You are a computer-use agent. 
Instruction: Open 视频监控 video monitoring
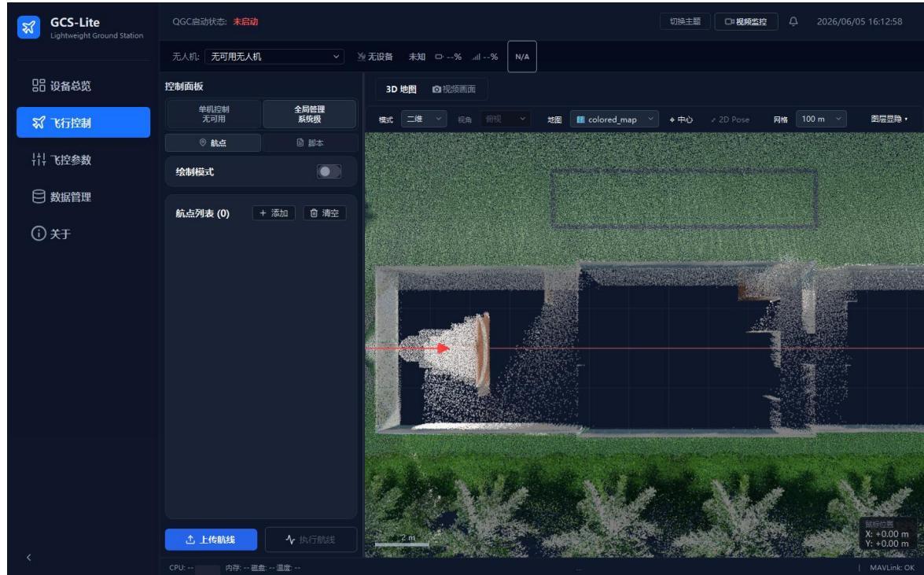[746, 22]
